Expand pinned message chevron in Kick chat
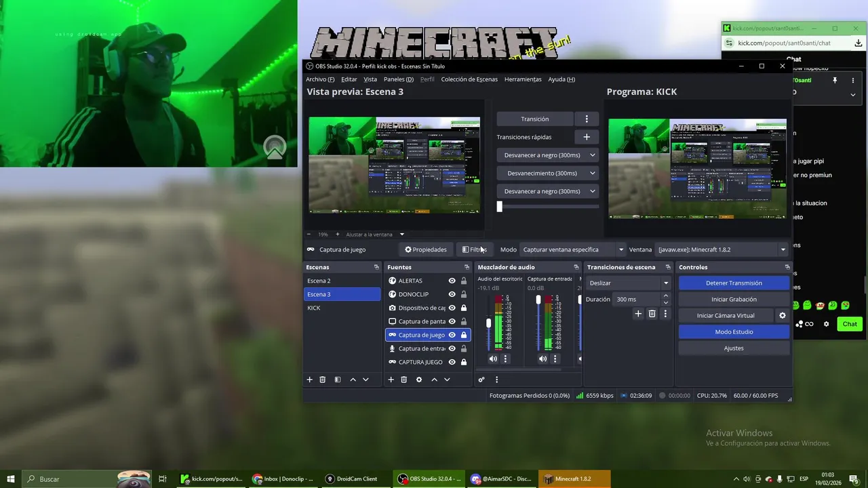Viewport: 868px width, 488px height. click(x=852, y=95)
